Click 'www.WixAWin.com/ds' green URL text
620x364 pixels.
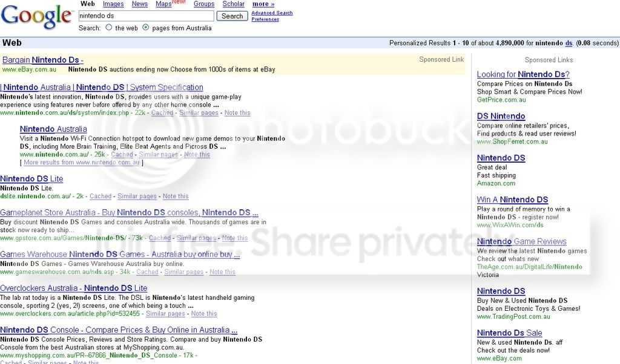point(510,226)
